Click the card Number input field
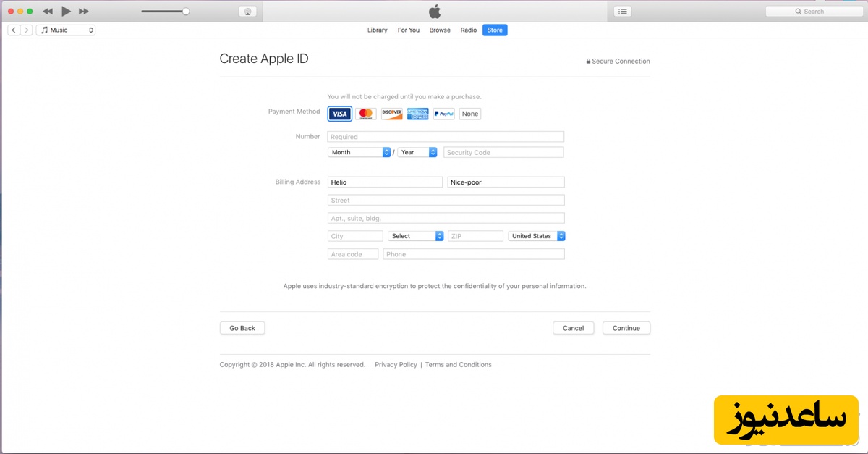Viewport: 868px width, 454px height. click(445, 137)
